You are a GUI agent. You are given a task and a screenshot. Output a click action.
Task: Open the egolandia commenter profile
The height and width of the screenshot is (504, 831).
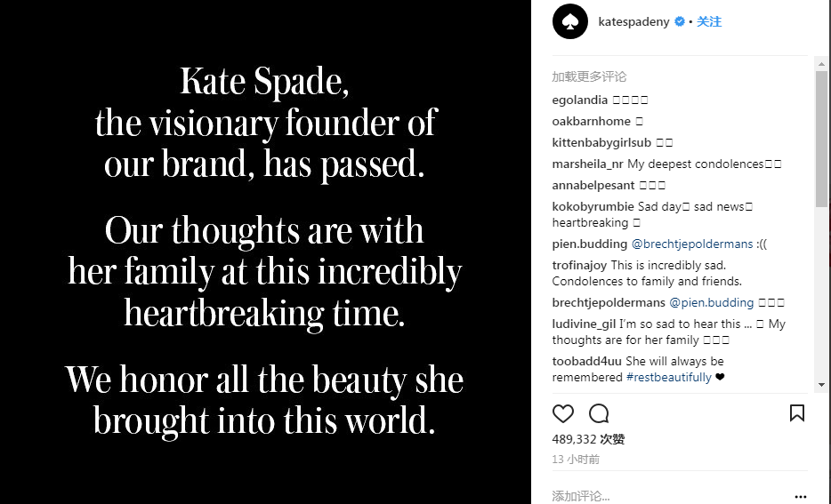pyautogui.click(x=579, y=100)
